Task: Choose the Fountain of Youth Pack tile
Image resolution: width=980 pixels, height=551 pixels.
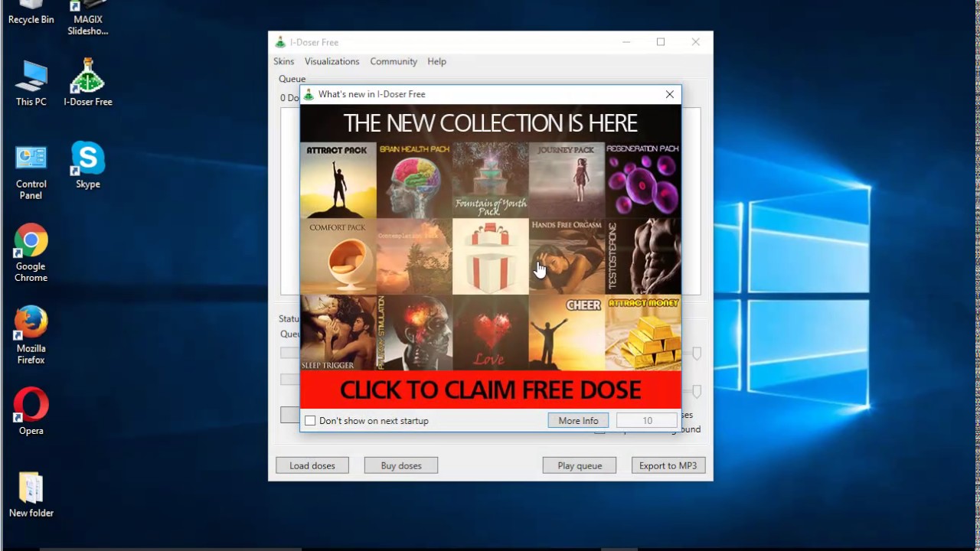Action: pos(490,181)
